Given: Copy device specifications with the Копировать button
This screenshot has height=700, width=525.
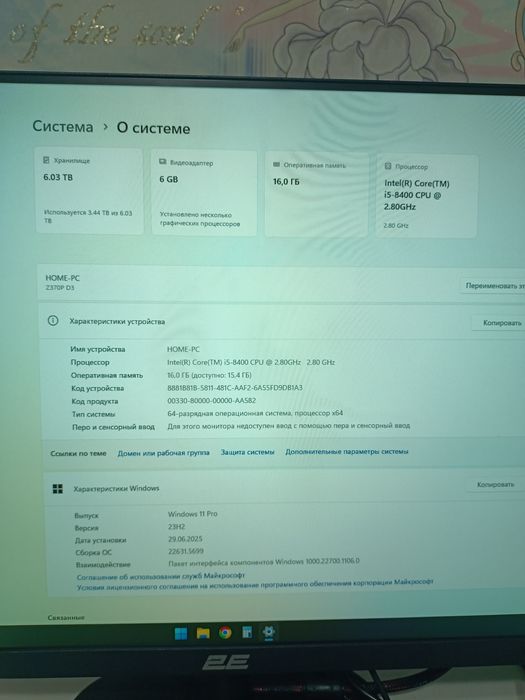Looking at the screenshot, I should point(500,322).
